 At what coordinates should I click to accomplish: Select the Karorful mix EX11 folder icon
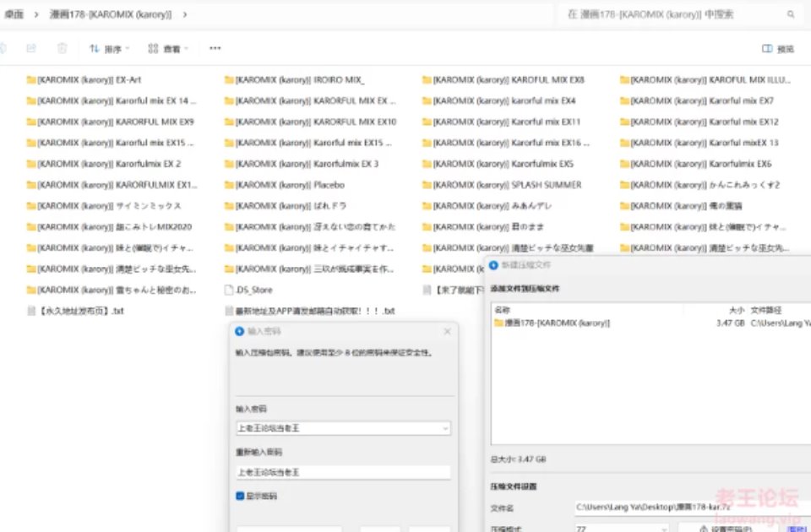(x=427, y=122)
